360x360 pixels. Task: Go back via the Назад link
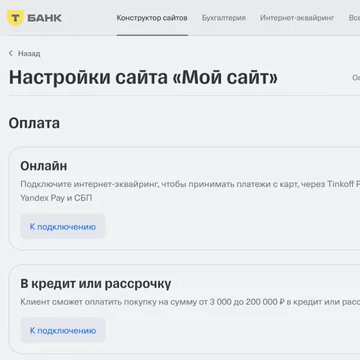click(x=29, y=53)
